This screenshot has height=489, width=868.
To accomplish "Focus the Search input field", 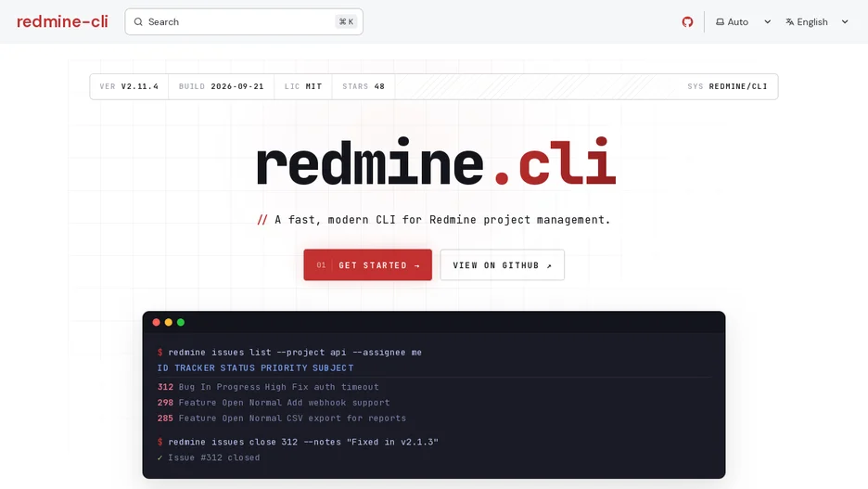I will [244, 21].
